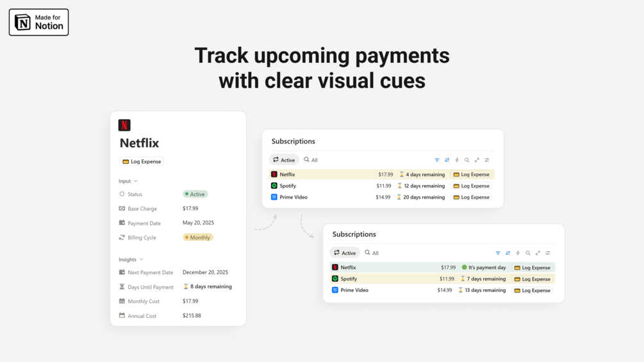The height and width of the screenshot is (362, 644).
Task: Click search icon in upper Subscriptions toolbar
Action: pyautogui.click(x=467, y=160)
